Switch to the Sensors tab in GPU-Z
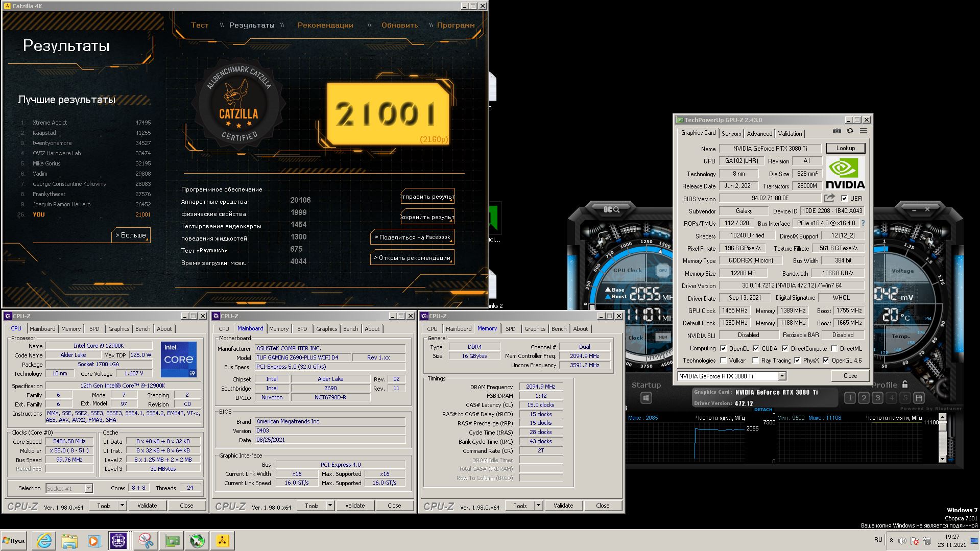Viewport: 980px width, 551px height. (x=731, y=133)
